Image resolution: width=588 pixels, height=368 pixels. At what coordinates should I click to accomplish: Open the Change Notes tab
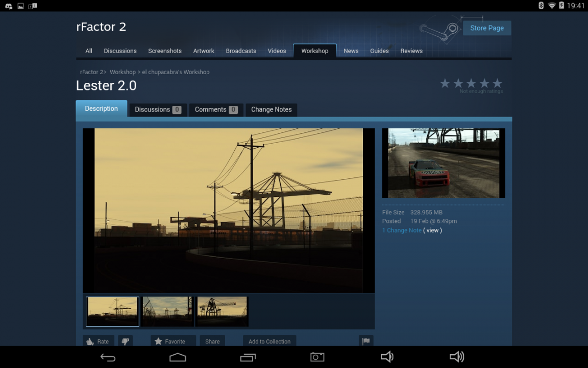pos(271,110)
